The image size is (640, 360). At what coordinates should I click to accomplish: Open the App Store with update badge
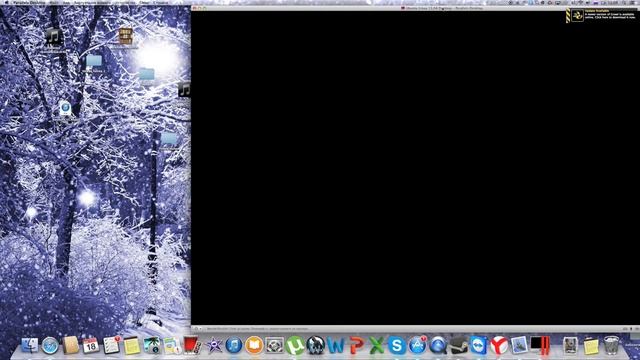click(x=417, y=345)
